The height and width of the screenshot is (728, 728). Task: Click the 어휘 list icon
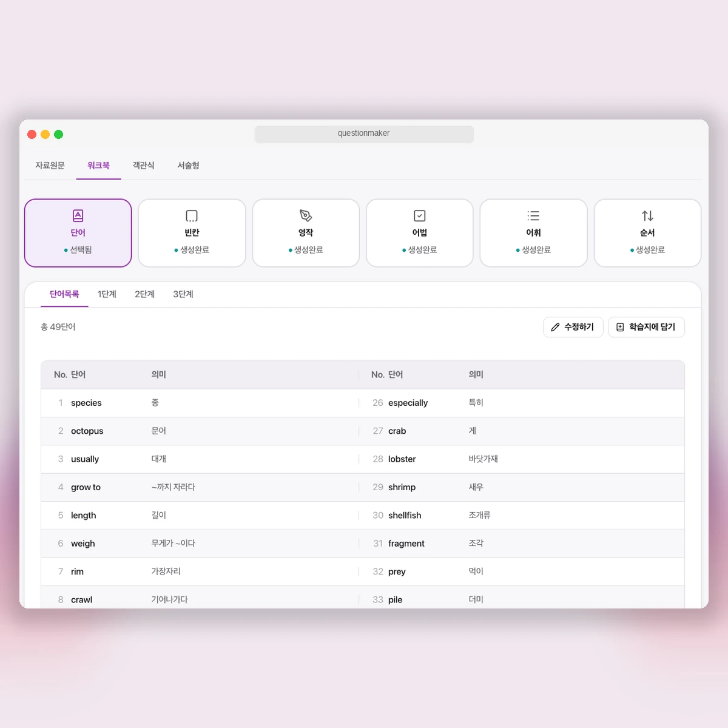pyautogui.click(x=533, y=216)
